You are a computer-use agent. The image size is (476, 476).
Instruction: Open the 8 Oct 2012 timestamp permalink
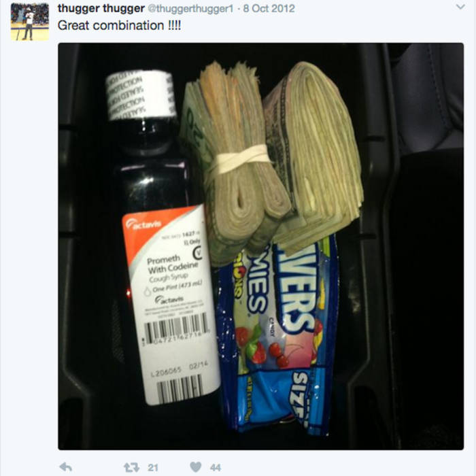point(269,8)
